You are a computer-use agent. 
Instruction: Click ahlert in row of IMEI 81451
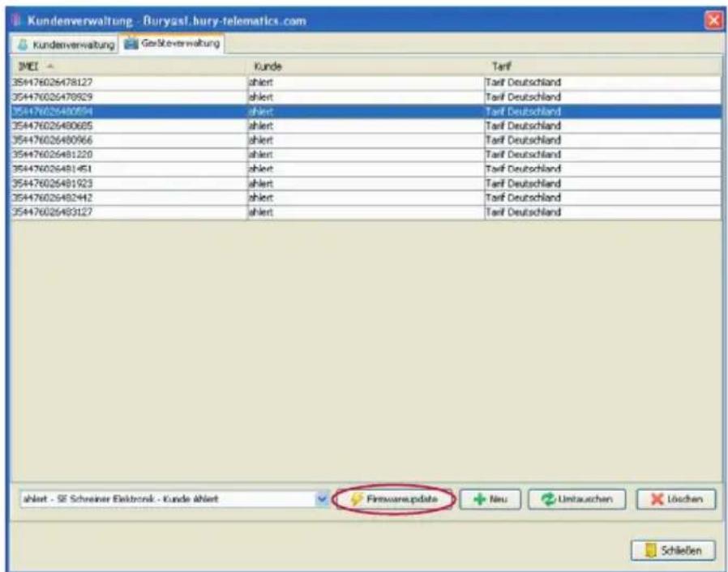(261, 169)
